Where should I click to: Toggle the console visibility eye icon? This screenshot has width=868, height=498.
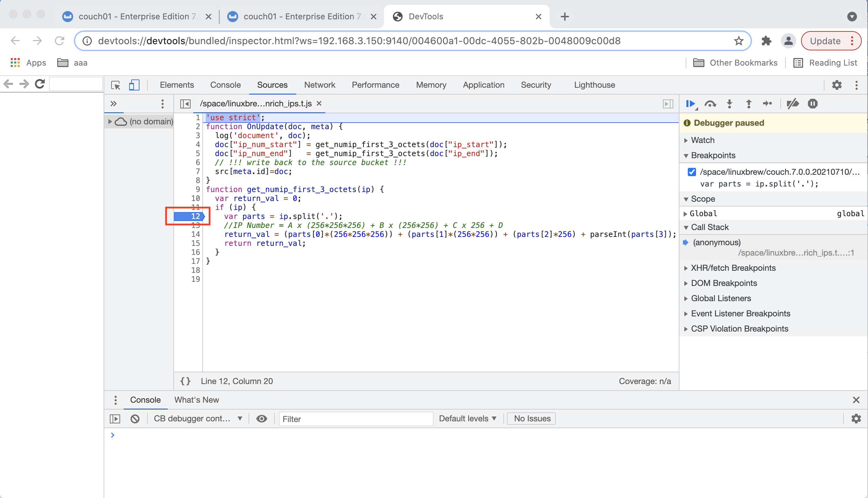click(261, 418)
